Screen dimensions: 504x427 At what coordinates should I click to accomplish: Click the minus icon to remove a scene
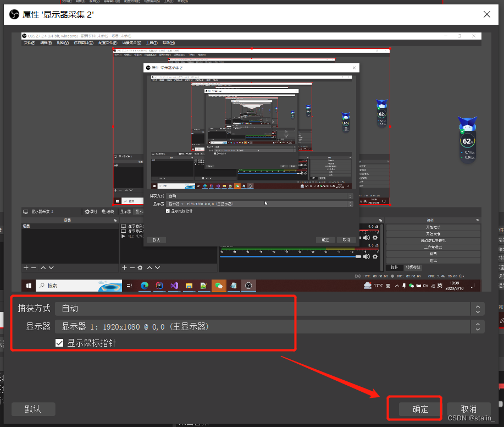33,267
